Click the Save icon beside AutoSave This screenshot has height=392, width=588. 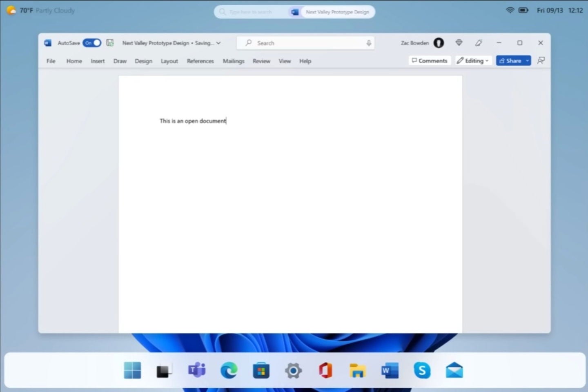[109, 42]
